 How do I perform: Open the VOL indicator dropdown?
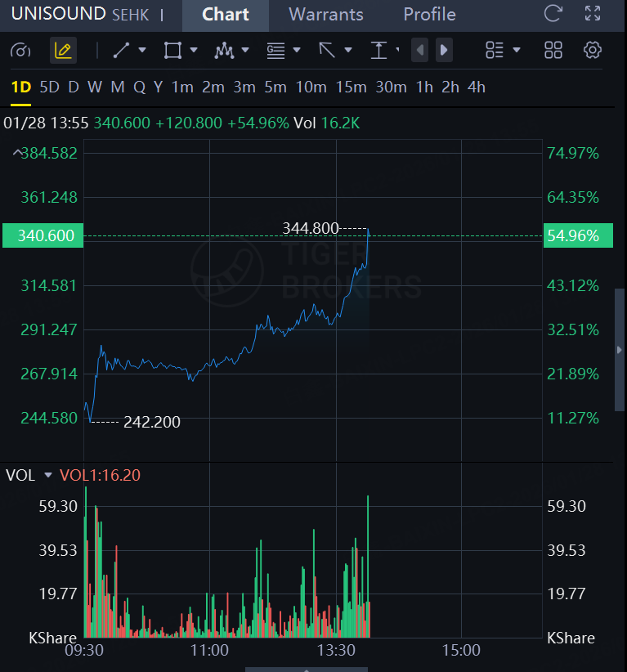48,475
